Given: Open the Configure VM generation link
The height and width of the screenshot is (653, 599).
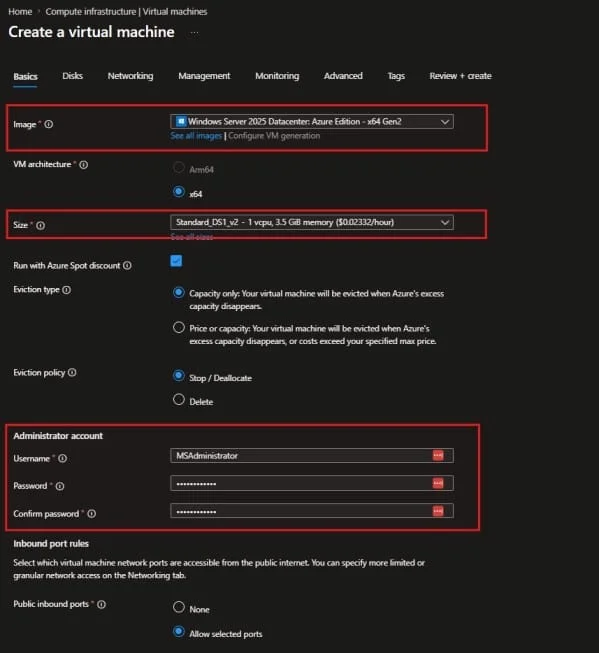Looking at the screenshot, I should coord(274,136).
